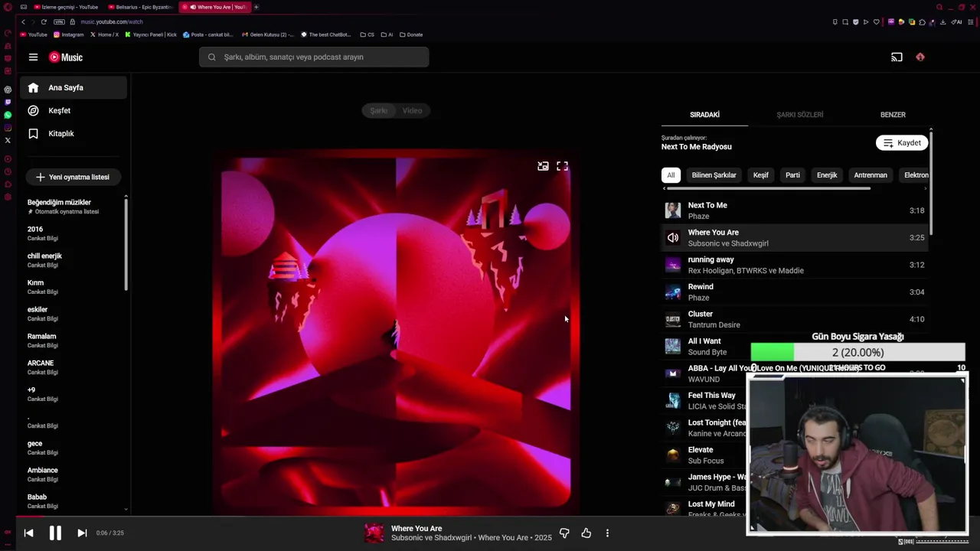Image resolution: width=980 pixels, height=551 pixels.
Task: Reload the page
Action: (44, 21)
